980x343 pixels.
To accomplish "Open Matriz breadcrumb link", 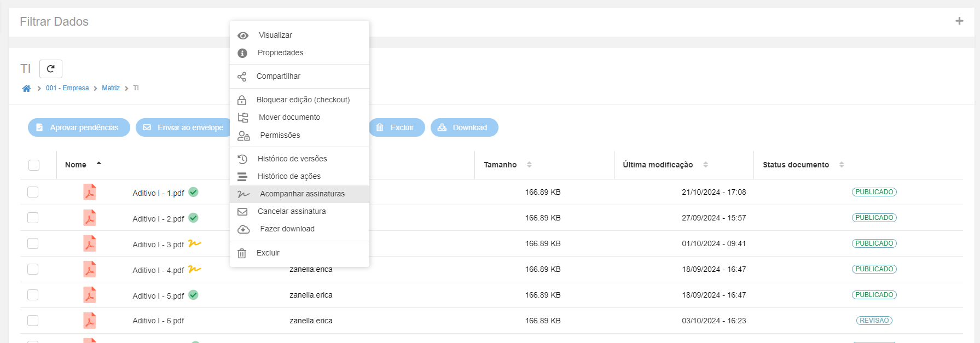I will [111, 88].
